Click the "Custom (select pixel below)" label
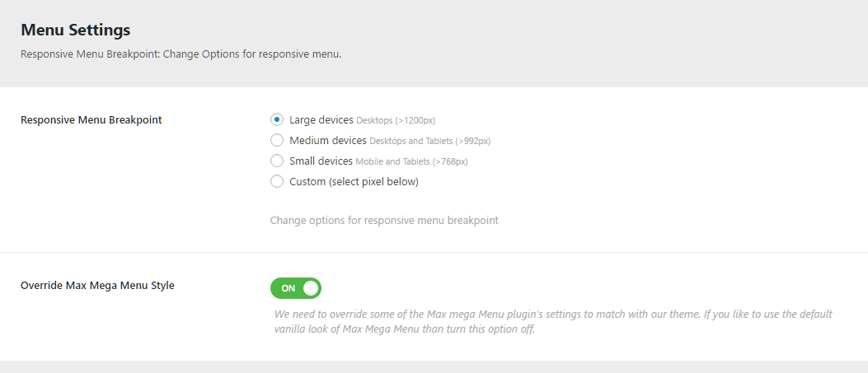Viewport: 868px width, 373px height. (354, 182)
